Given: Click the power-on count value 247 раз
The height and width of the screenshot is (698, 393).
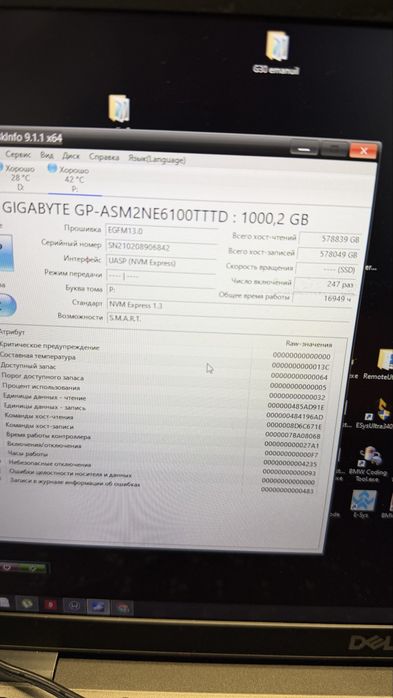Looking at the screenshot, I should 325,284.
